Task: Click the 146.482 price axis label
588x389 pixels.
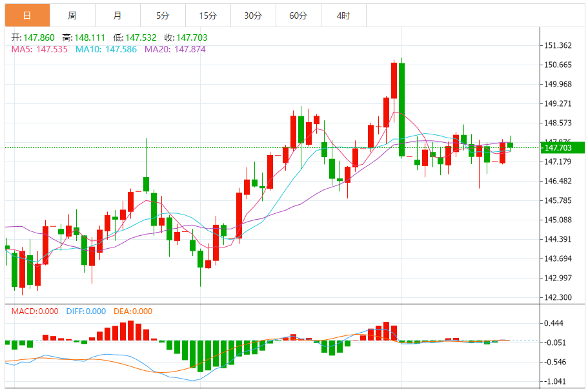Action: click(x=558, y=181)
